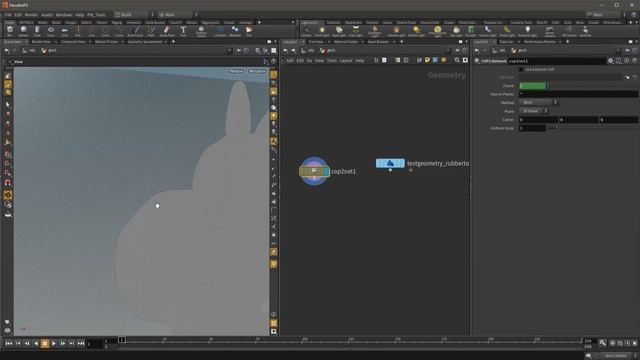640x360 pixels.
Task: Select the Metaball shelf tool
Action: [235, 31]
